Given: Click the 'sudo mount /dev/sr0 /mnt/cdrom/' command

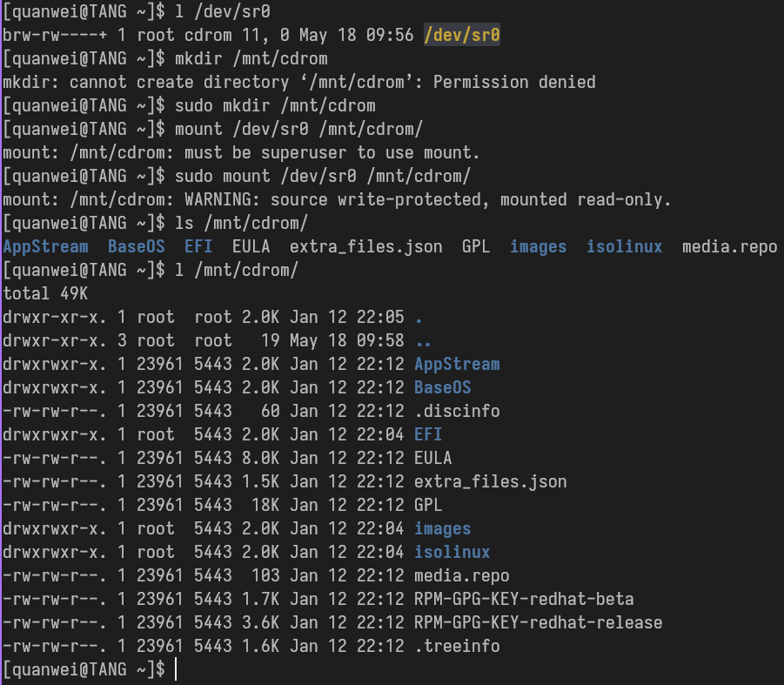Looking at the screenshot, I should click(323, 176).
